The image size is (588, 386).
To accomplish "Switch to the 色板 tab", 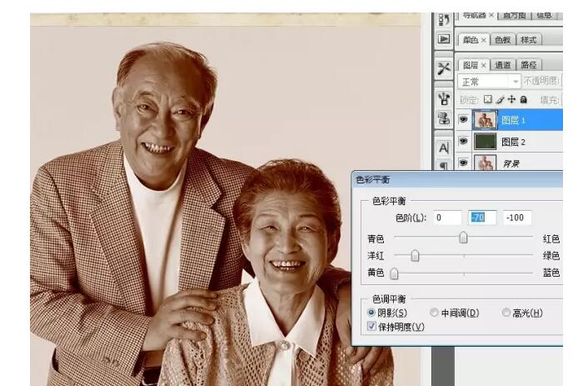I will (x=503, y=40).
